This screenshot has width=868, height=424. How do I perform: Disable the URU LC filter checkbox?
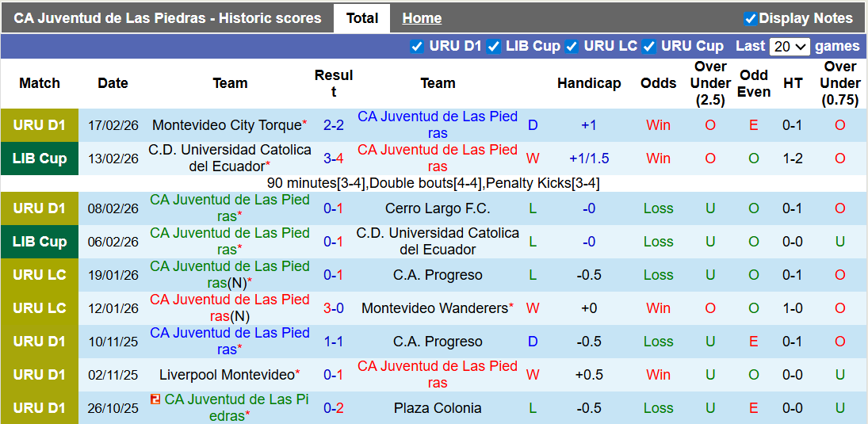coord(572,46)
